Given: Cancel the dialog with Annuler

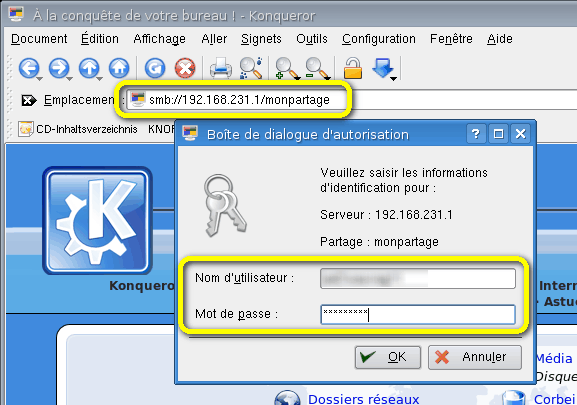Looking at the screenshot, I should pyautogui.click(x=475, y=357).
